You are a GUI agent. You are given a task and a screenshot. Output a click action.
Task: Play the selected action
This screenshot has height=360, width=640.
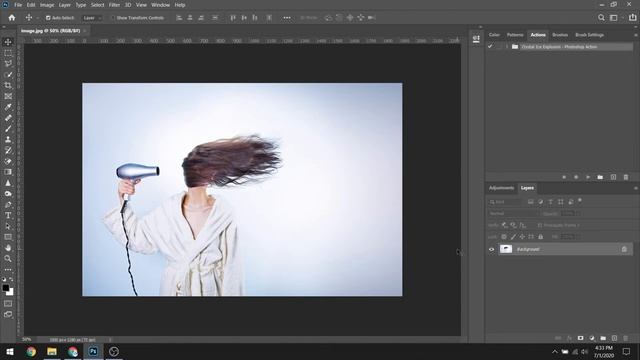588,177
